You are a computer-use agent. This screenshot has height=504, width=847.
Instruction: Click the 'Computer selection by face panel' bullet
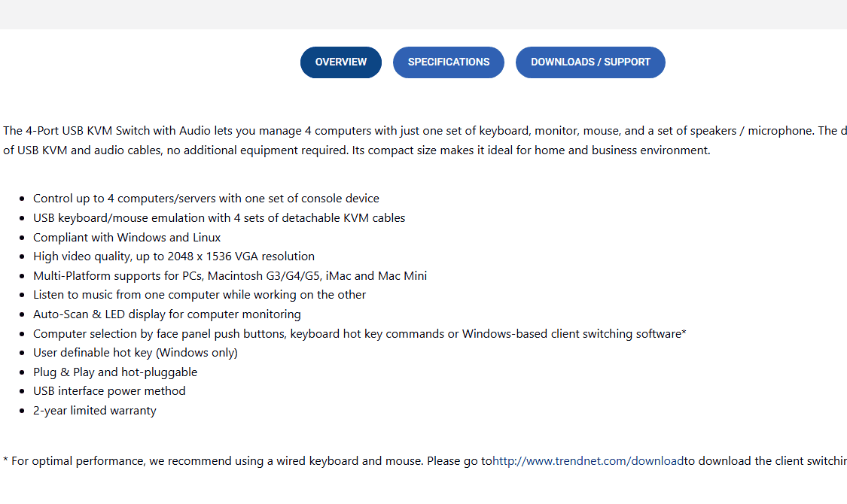click(359, 334)
